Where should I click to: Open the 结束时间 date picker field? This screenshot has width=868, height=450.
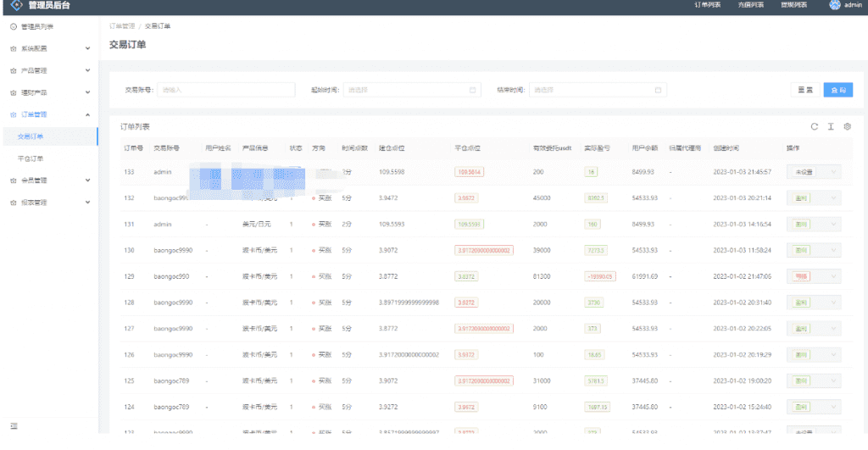598,90
